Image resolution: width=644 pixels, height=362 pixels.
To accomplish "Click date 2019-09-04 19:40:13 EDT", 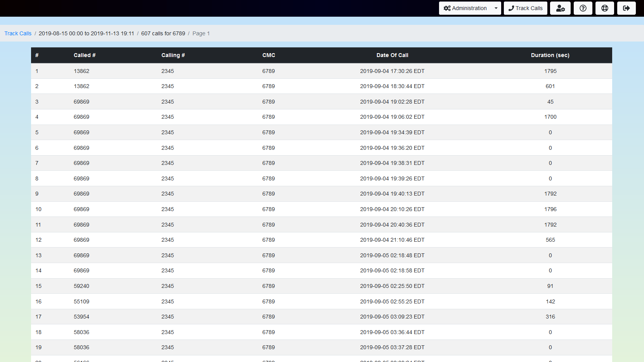I will (392, 194).
